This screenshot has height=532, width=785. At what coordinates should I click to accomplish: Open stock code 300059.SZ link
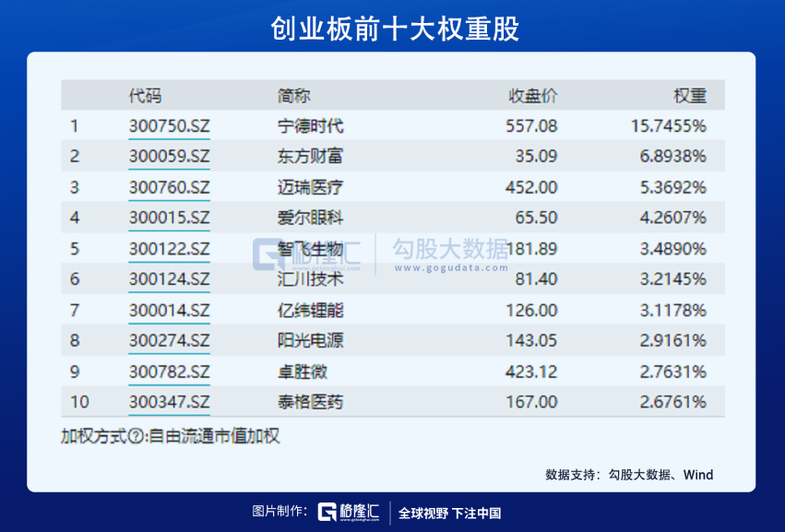(169, 156)
